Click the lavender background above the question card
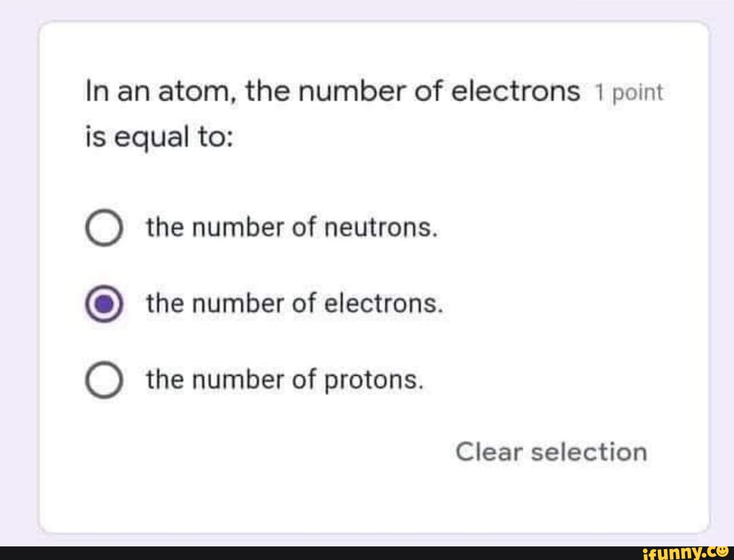734x560 pixels. click(367, 10)
